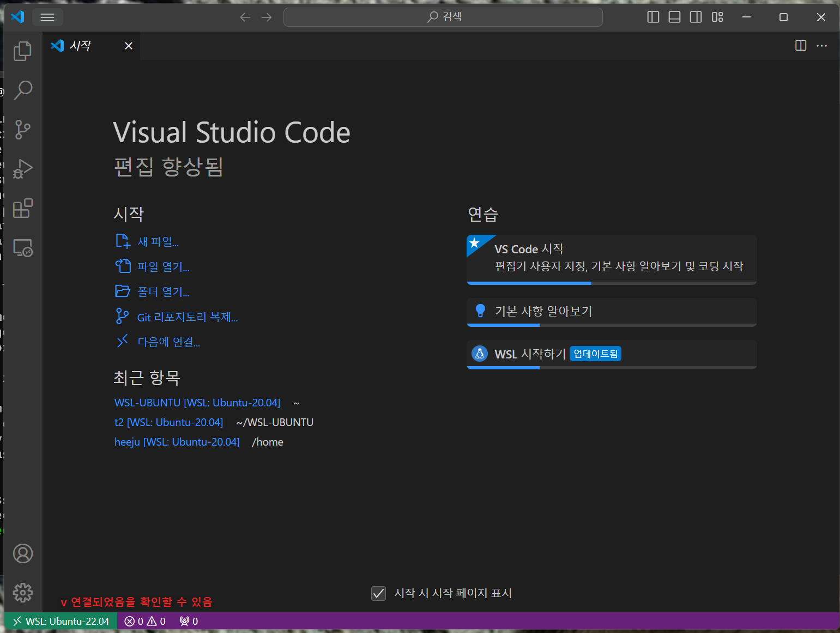Viewport: 840px width, 633px height.
Task: Open the Extensions view
Action: coord(23,208)
